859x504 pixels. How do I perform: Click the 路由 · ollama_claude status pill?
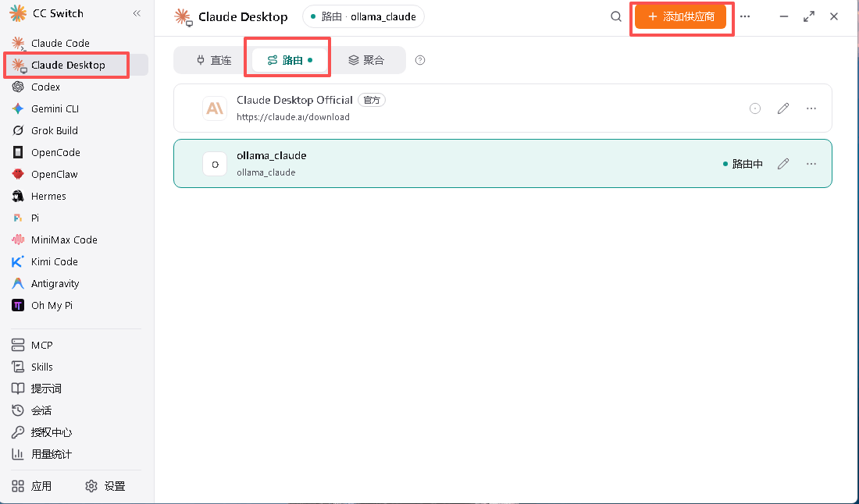tap(363, 17)
